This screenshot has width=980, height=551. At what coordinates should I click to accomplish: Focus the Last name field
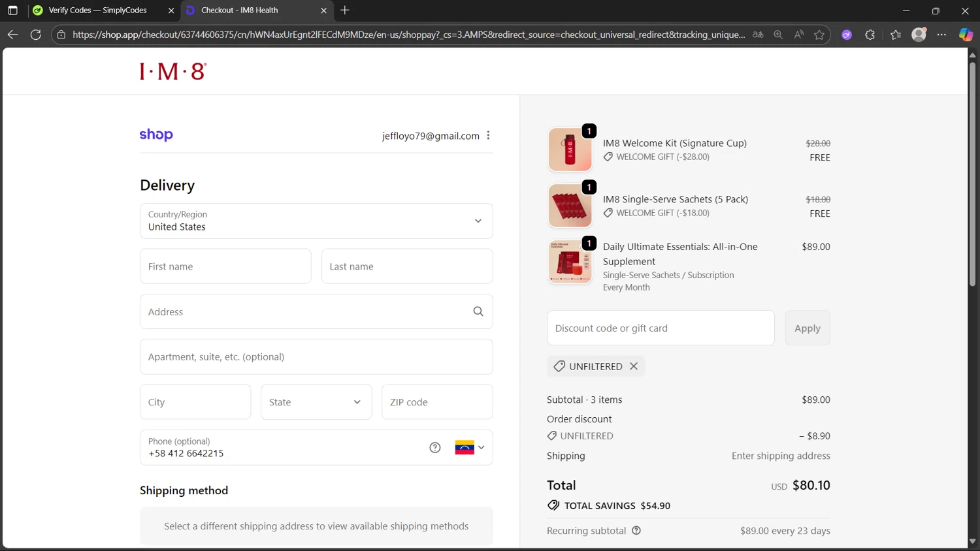(407, 266)
